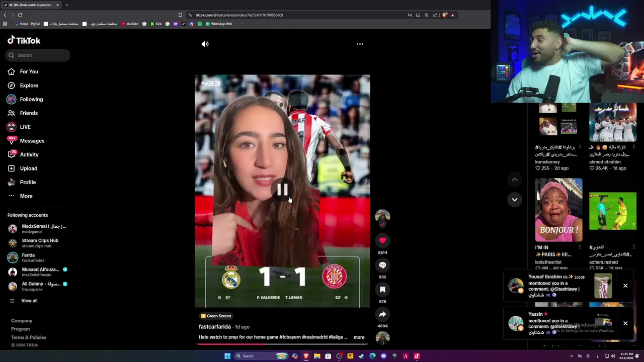Open the Program footer link

point(21,329)
